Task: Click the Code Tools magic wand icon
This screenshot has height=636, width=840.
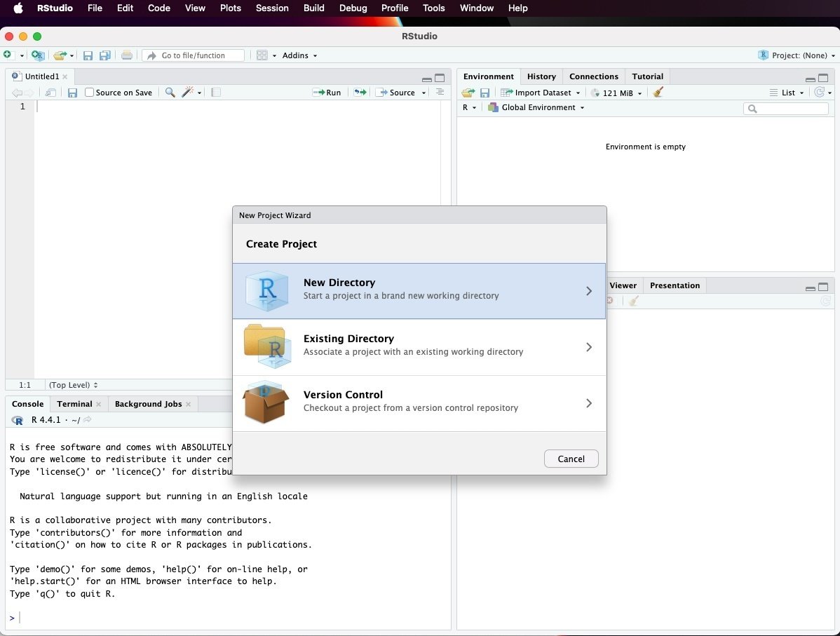Action: (187, 92)
